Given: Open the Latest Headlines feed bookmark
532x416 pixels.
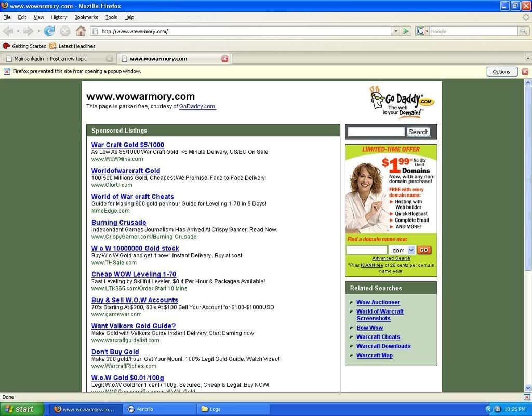Looking at the screenshot, I should (x=72, y=46).
